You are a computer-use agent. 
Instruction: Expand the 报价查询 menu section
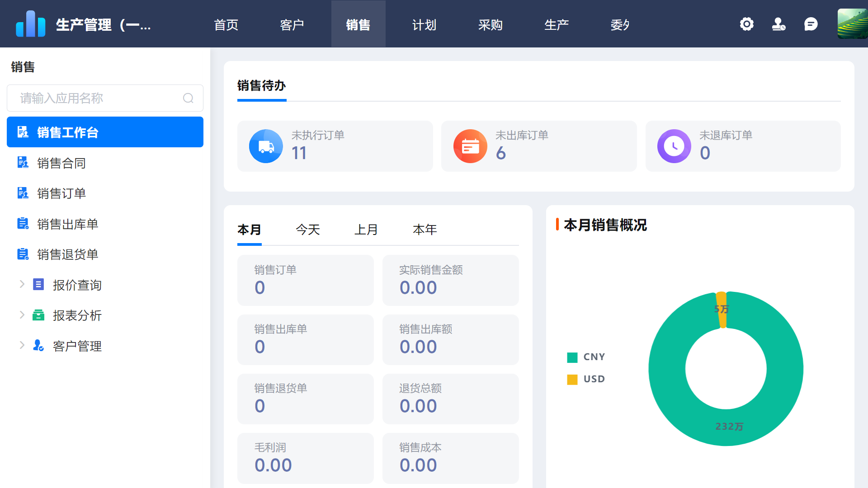click(22, 284)
